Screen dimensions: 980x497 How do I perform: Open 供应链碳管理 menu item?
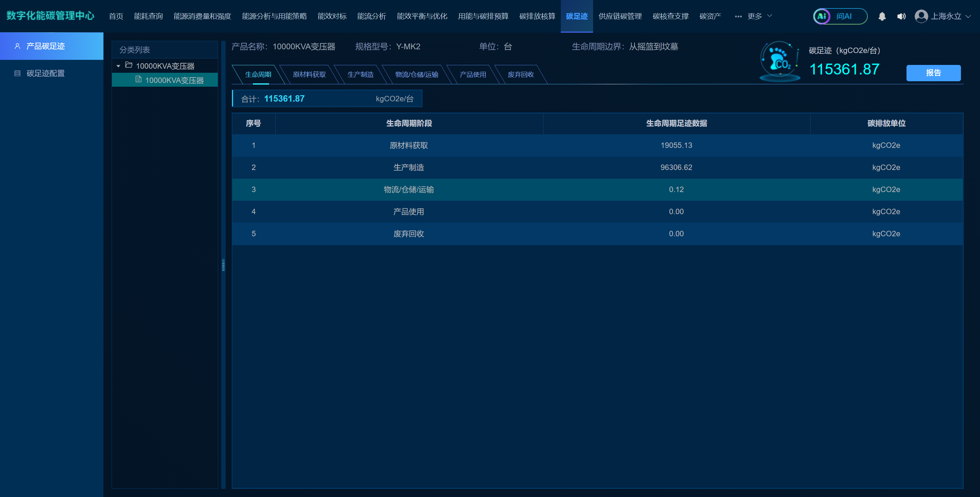coord(620,16)
